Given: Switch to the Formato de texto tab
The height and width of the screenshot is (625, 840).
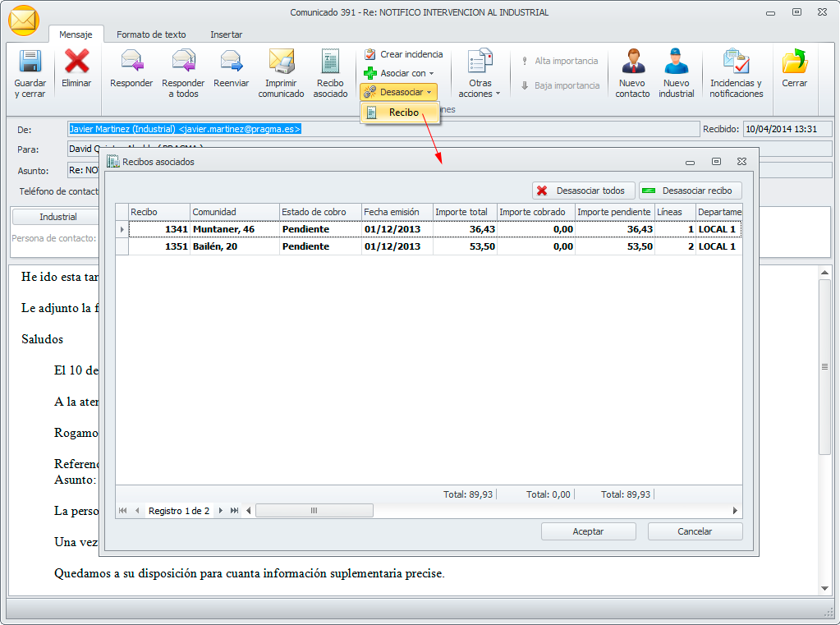Looking at the screenshot, I should (151, 34).
